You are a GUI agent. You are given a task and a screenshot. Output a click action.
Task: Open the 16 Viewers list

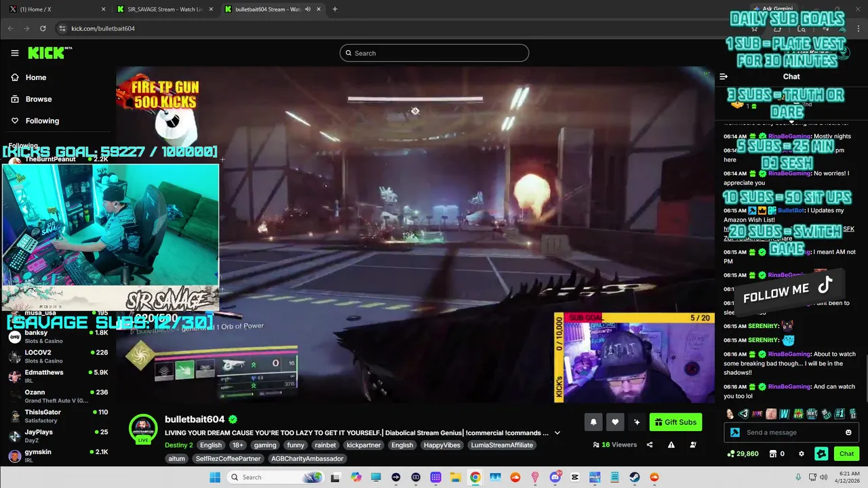[614, 445]
